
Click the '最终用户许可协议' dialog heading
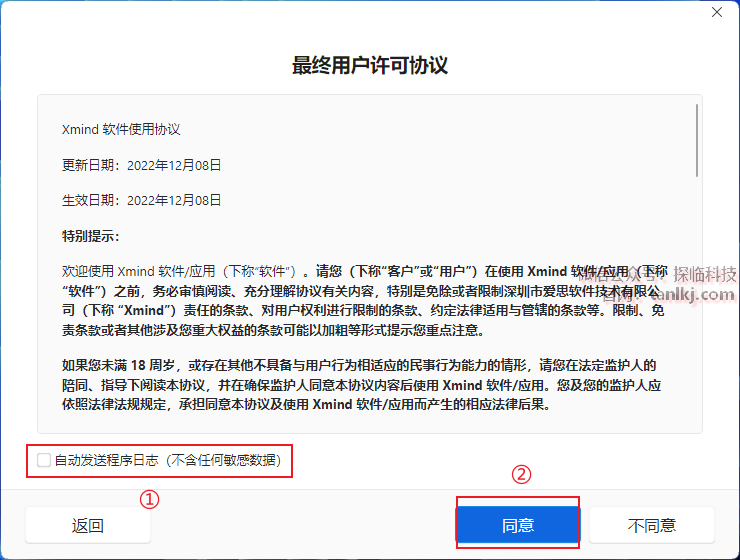point(370,65)
